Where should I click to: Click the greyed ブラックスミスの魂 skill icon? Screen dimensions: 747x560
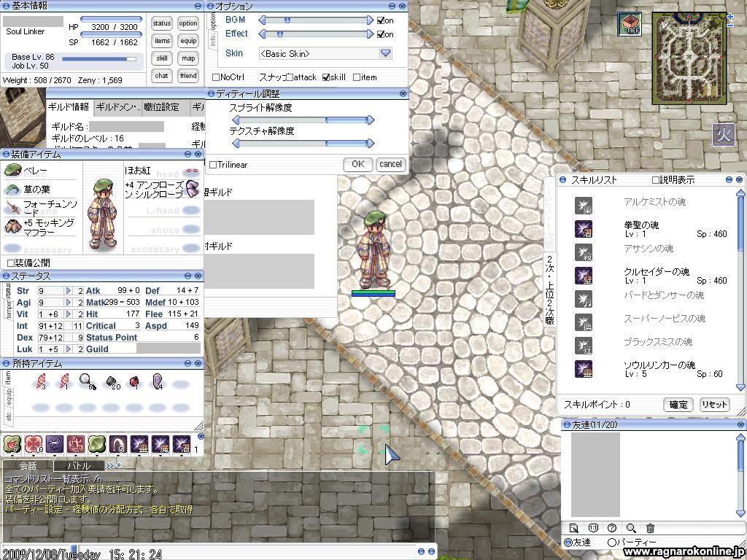click(x=584, y=346)
